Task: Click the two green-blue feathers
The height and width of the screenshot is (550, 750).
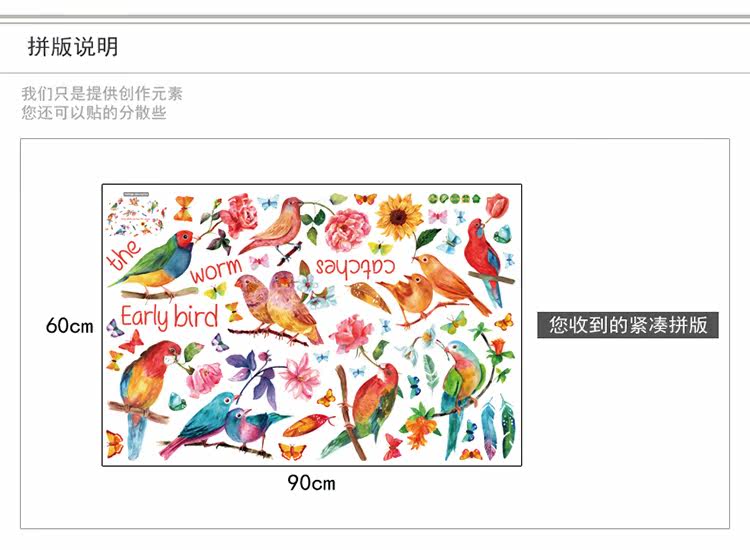Action: point(497,426)
